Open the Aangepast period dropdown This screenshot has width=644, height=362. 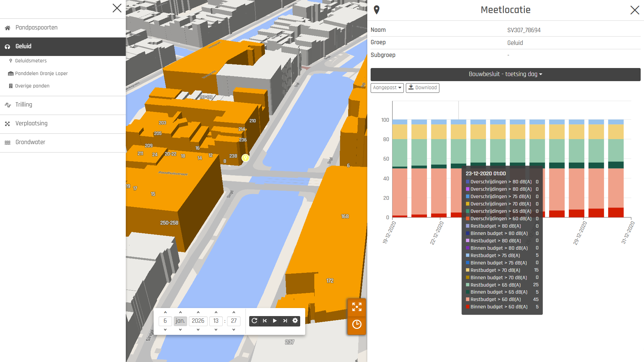(x=387, y=88)
